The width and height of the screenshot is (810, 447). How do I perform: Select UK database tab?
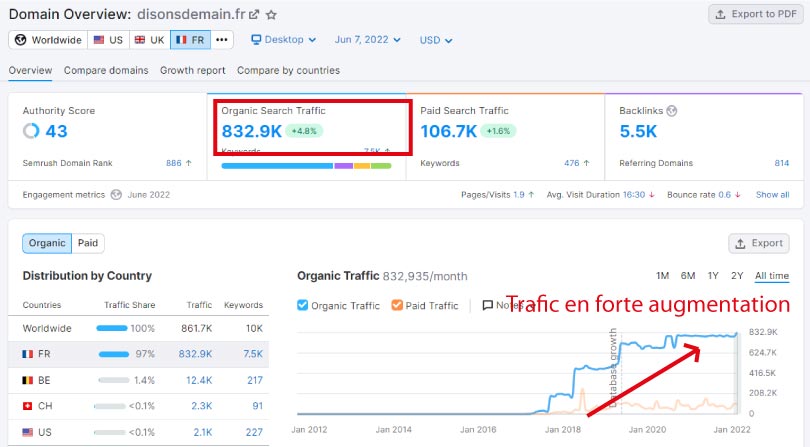(x=149, y=40)
